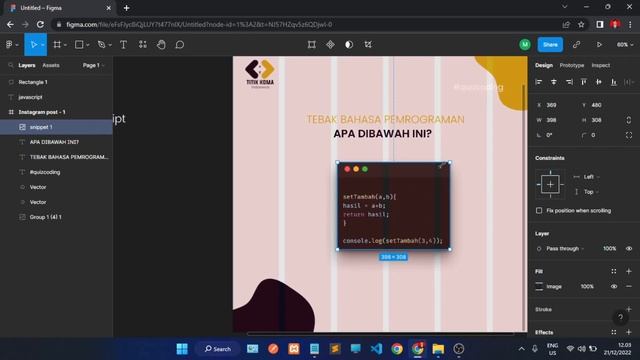
Task: Remove the Image fill with minus
Action: coord(629,287)
